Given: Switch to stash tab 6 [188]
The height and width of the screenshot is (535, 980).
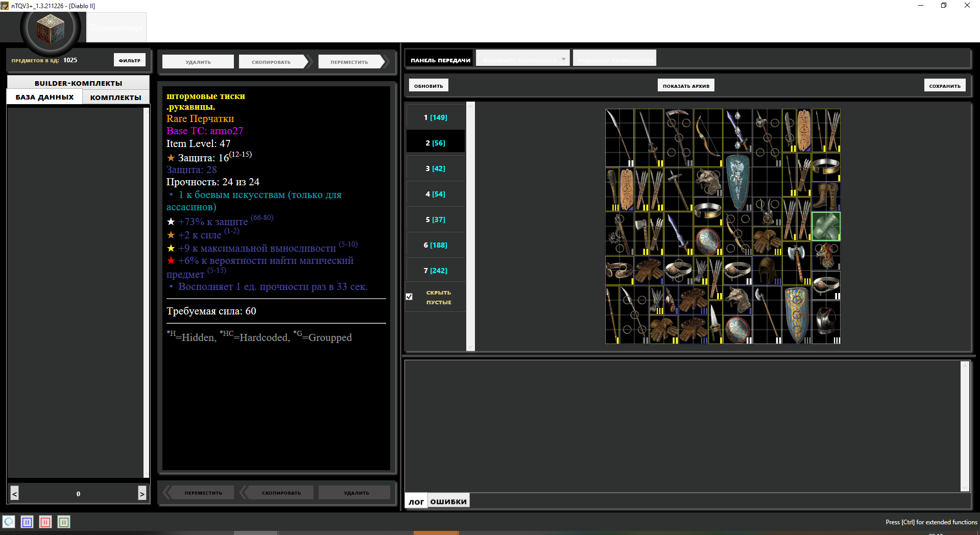Looking at the screenshot, I should (x=435, y=245).
